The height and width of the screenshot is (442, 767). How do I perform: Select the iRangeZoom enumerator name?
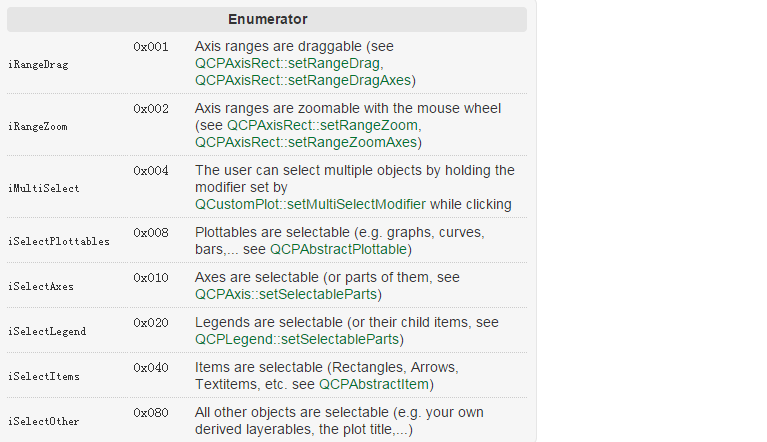(38, 127)
